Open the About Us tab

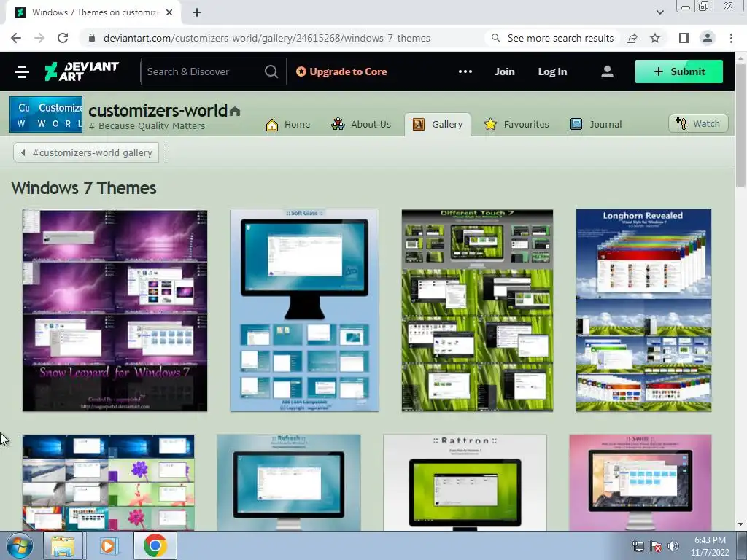tap(361, 124)
